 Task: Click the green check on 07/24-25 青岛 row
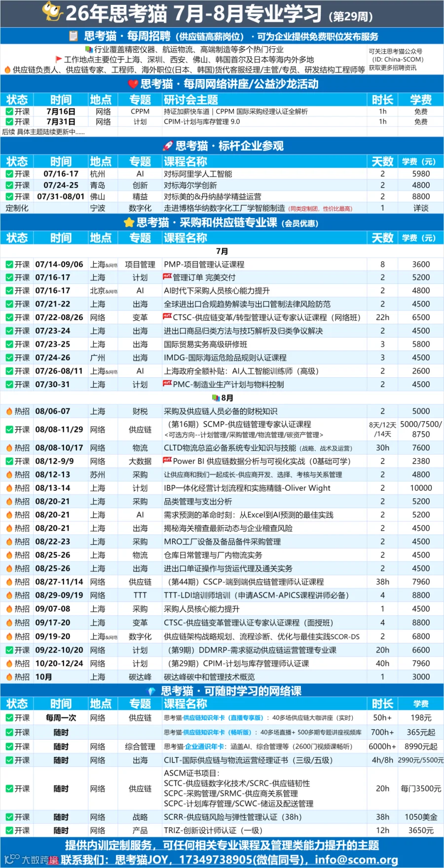click(x=9, y=185)
